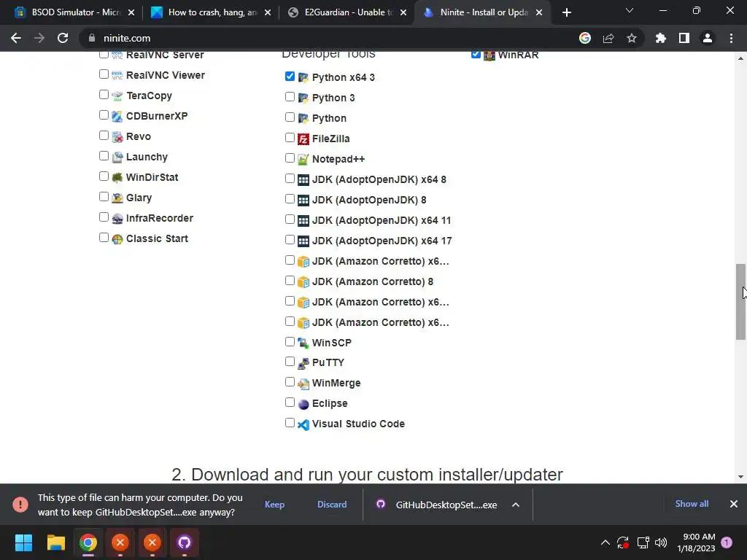This screenshot has width=747, height=560.
Task: Click the Classic Start icon
Action: [x=117, y=239]
